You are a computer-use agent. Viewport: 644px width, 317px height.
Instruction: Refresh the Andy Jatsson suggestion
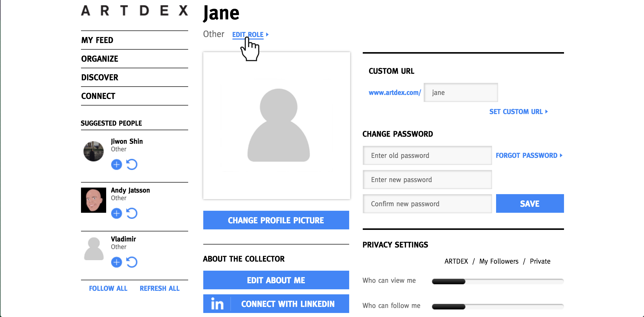pos(132,214)
